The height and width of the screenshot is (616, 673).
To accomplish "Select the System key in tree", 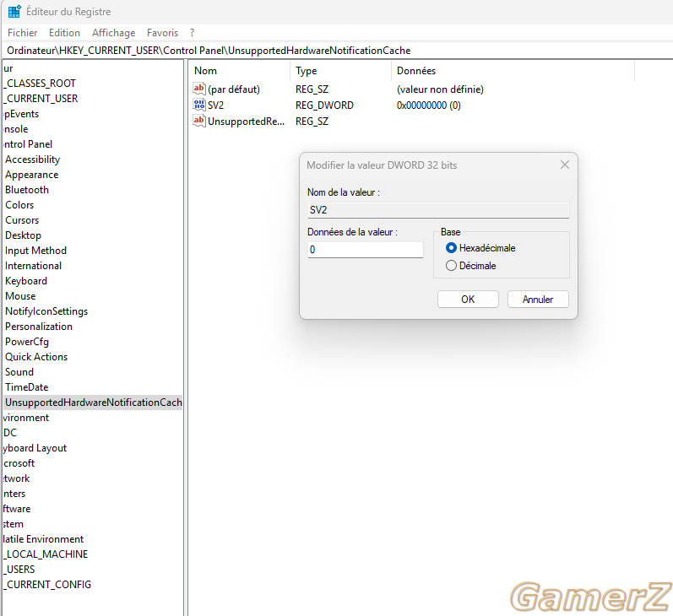I will point(13,524).
